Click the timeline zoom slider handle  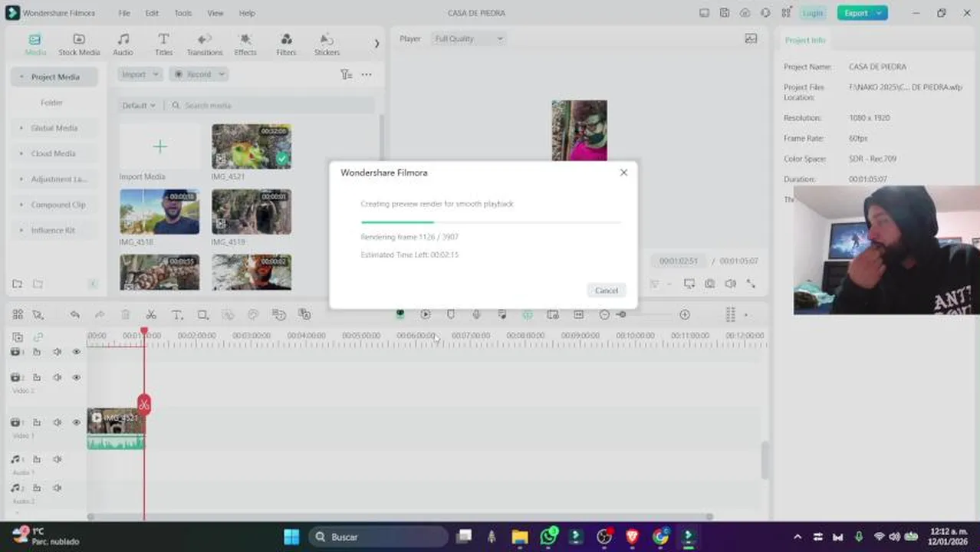tap(621, 314)
